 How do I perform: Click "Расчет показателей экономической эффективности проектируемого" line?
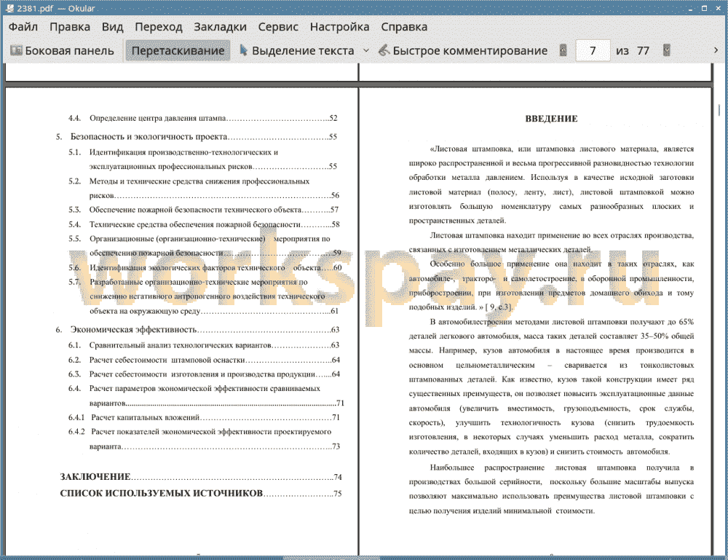click(211, 432)
